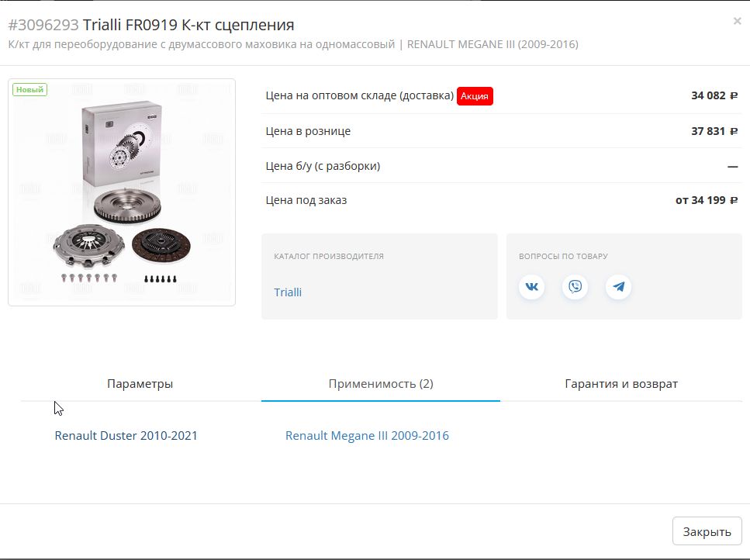Follow the Renault Duster 2010-2021 link

[126, 436]
